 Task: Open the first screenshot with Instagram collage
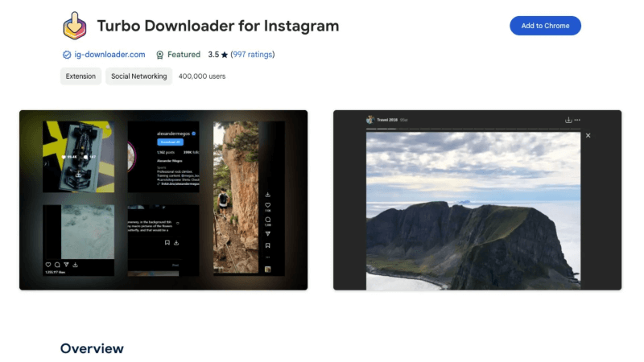coord(163,200)
